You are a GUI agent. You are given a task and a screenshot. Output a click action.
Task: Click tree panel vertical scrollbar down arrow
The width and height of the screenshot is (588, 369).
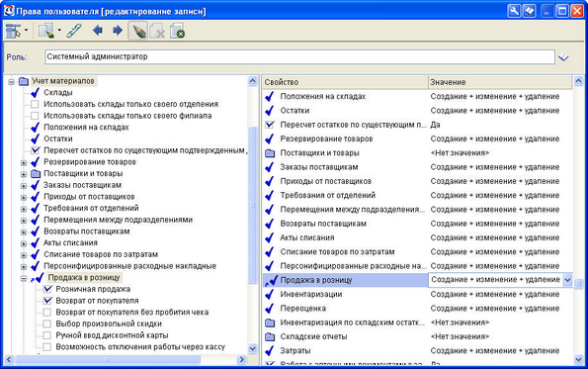[x=253, y=348]
